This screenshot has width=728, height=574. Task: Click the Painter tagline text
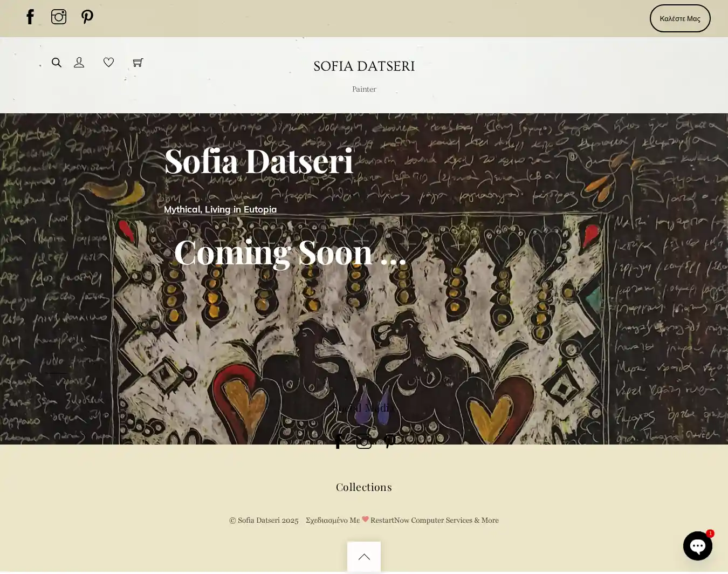coord(364,89)
